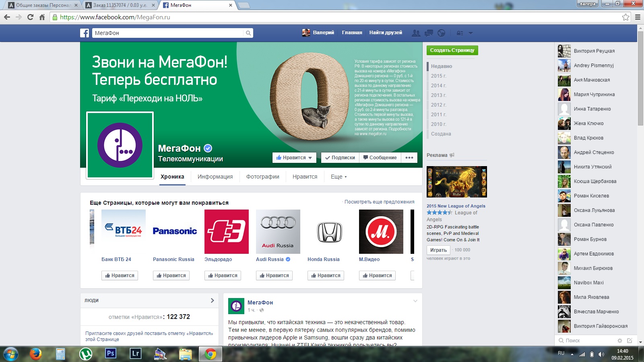Click the new message compose icon in chat
The width and height of the screenshot is (644, 362).
point(630,340)
